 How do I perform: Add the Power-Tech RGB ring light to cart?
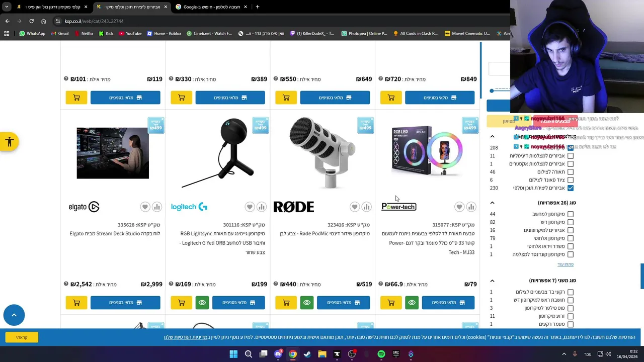[391, 303]
